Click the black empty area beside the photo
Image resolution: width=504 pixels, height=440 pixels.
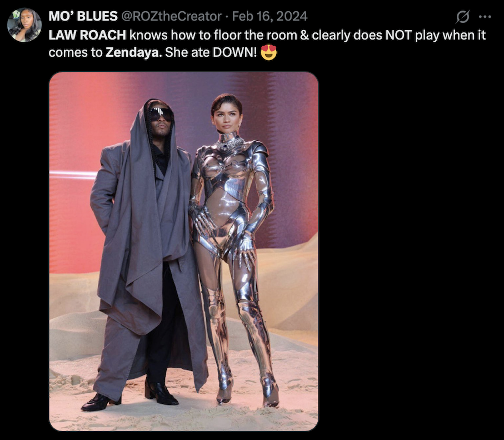(410, 251)
